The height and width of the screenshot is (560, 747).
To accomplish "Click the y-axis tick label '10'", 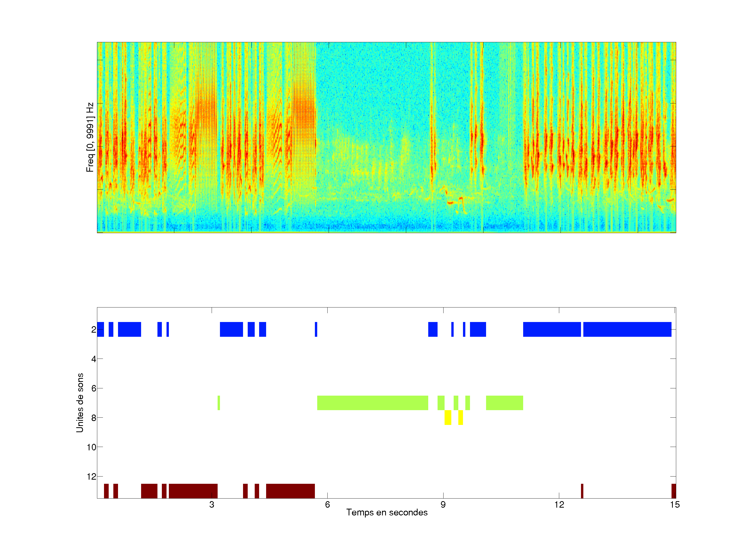I will click(x=91, y=447).
